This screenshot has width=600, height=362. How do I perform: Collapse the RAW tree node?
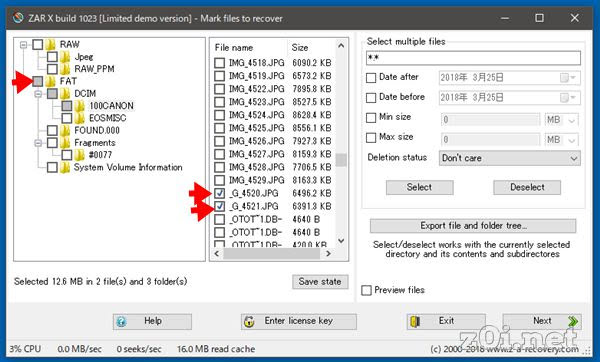pyautogui.click(x=24, y=45)
